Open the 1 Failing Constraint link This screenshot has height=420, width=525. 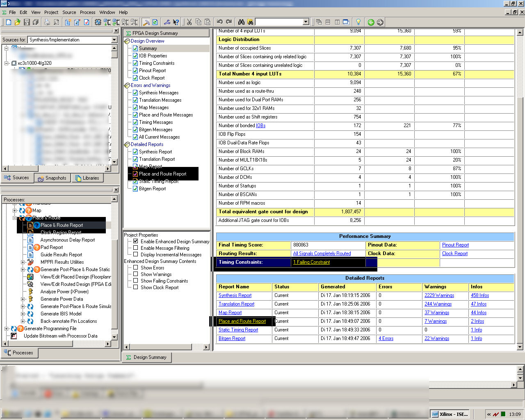(311, 262)
